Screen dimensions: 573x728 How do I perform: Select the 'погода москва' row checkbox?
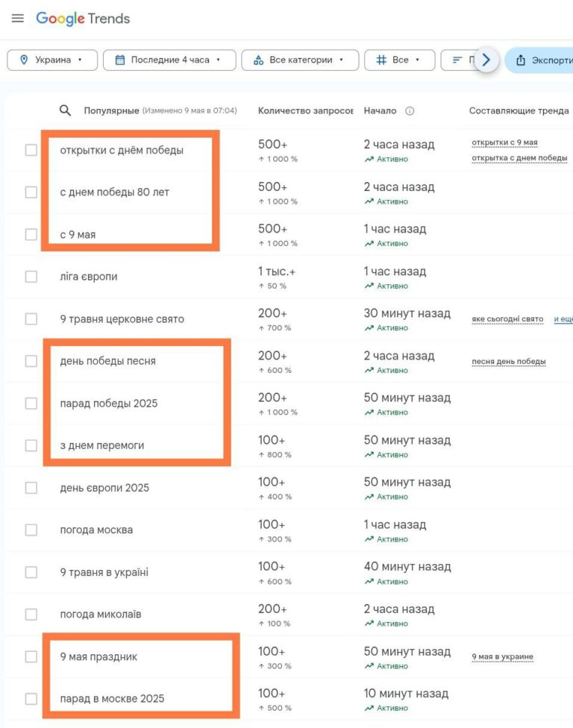(x=31, y=530)
